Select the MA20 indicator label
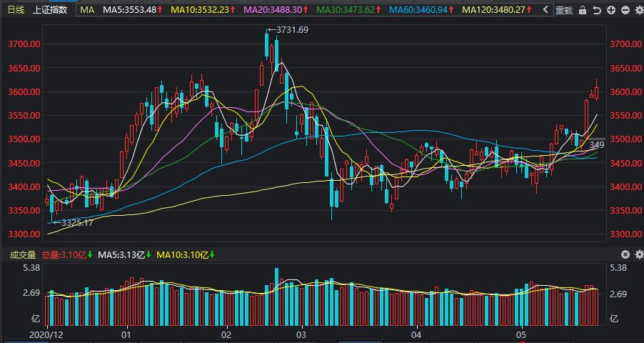Viewport: 644px width, 343px height. pos(276,10)
